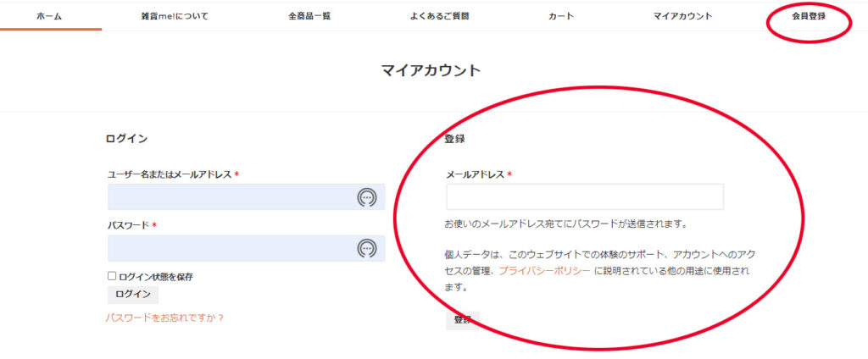The image size is (868, 359).
Task: Open the カート page from navigation
Action: click(x=560, y=16)
